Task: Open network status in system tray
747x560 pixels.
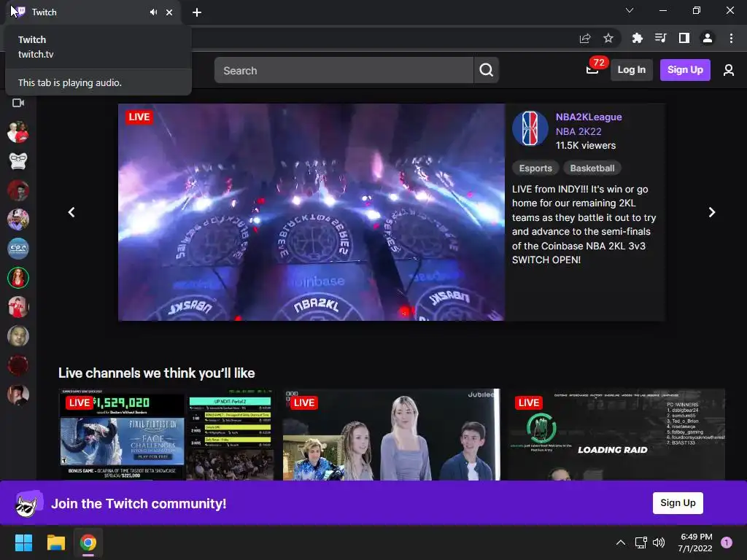Action: (x=640, y=542)
